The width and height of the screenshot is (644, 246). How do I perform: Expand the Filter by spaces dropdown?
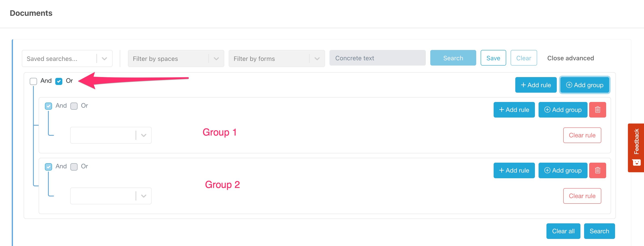[176, 58]
